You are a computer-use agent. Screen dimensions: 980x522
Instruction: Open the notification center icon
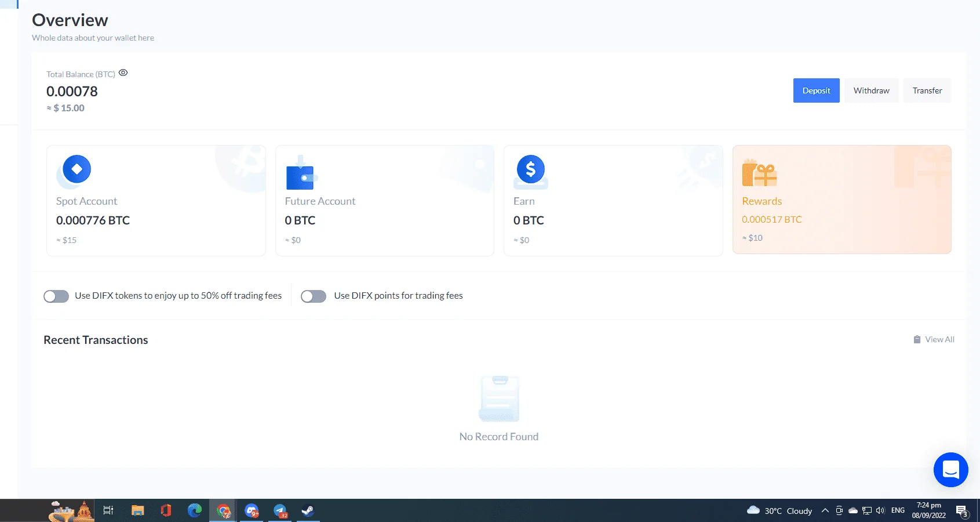click(962, 510)
